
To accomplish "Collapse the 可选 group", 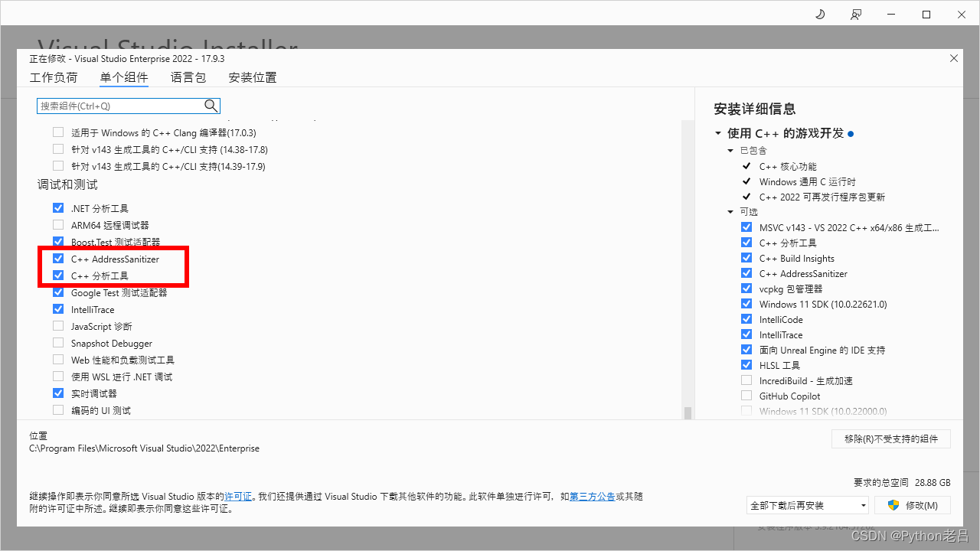I will tap(730, 212).
